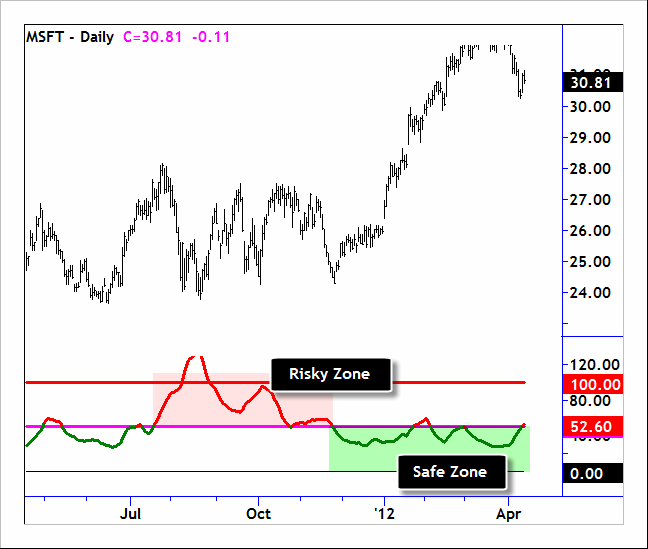Click the black 30.81 current price tag
Viewport: 648px width, 549px height.
click(594, 82)
